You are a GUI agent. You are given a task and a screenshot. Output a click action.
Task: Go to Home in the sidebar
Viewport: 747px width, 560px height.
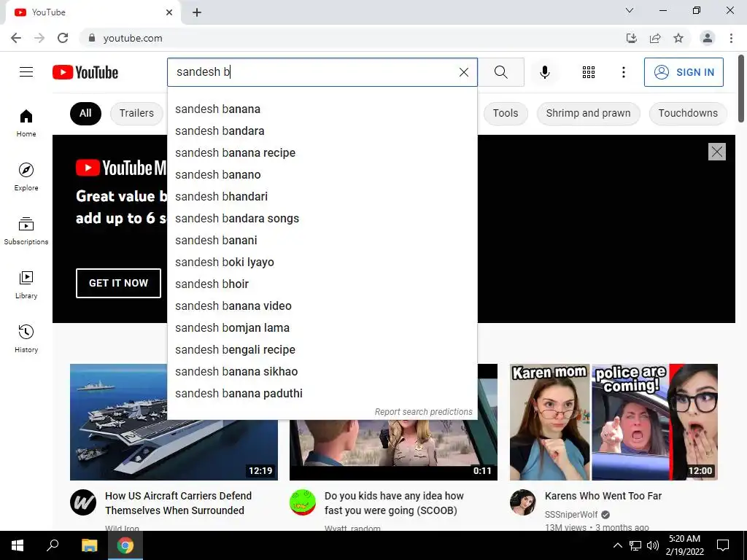coord(26,122)
